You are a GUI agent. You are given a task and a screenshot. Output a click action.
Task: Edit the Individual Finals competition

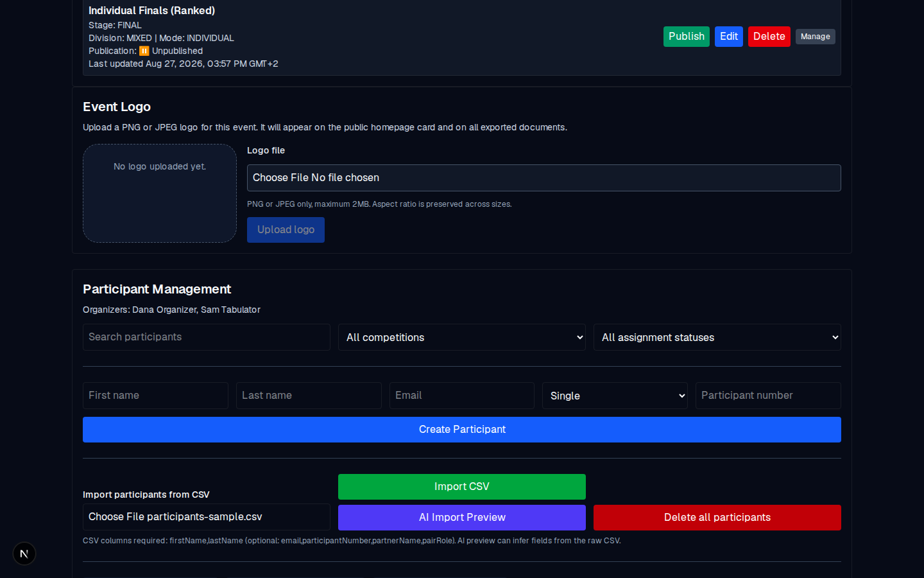[x=729, y=37]
